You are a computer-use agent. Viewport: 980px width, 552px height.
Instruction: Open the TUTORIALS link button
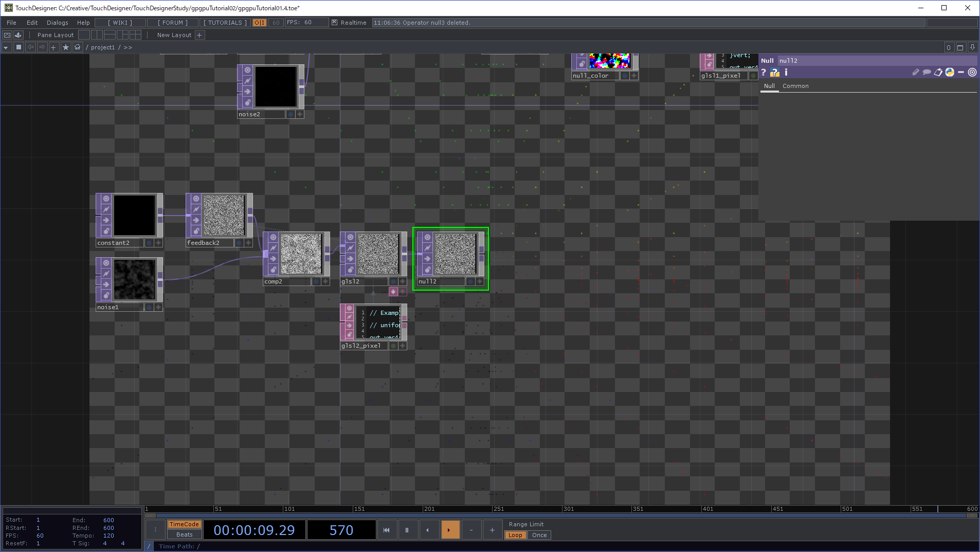pyautogui.click(x=225, y=23)
